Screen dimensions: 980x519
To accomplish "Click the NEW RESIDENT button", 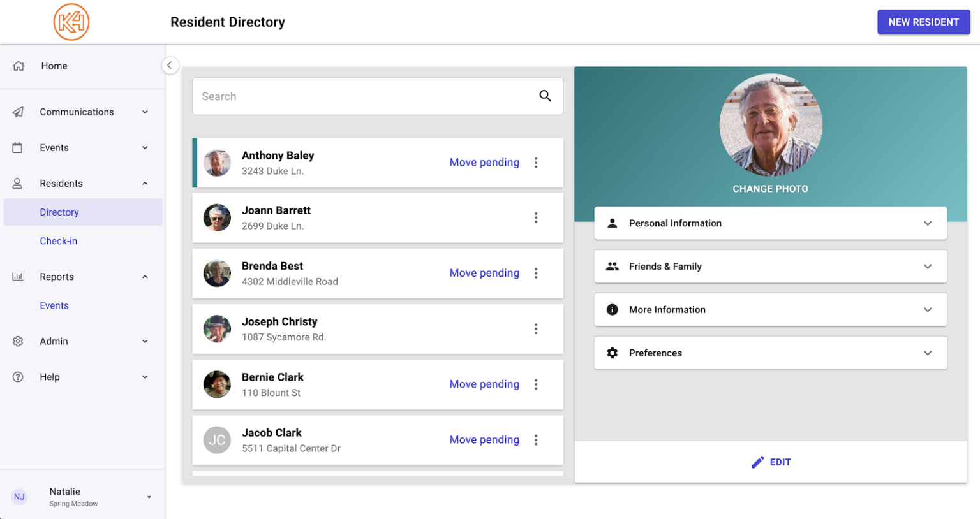I will coord(923,22).
